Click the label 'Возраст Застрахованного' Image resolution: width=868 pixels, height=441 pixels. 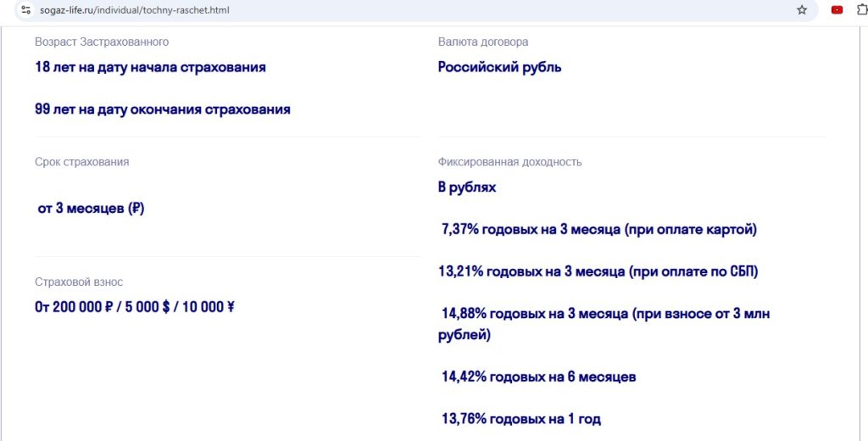102,42
